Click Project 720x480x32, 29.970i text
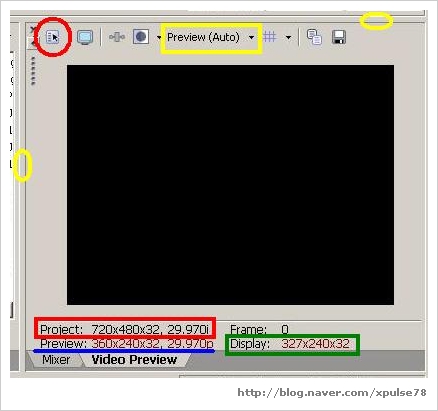The height and width of the screenshot is (411, 438). pos(124,329)
